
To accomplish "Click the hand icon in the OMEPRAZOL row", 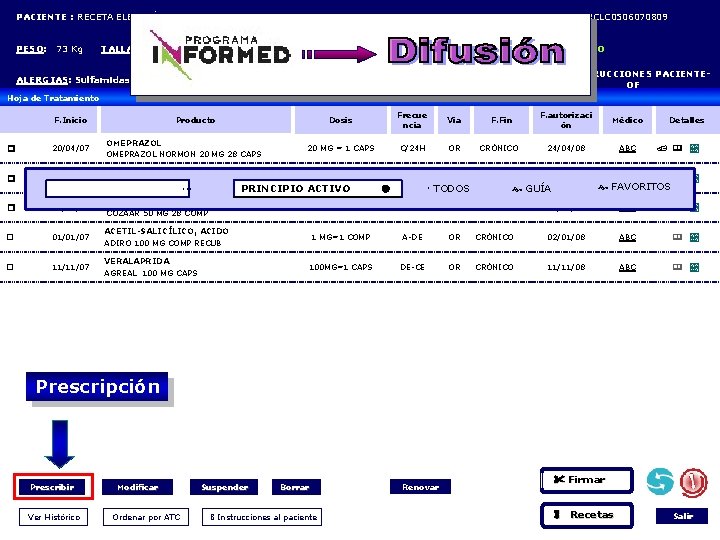I will pos(662,148).
